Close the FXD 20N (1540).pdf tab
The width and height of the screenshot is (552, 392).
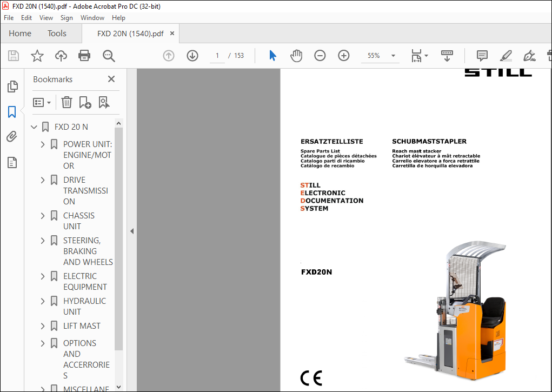[x=172, y=33]
